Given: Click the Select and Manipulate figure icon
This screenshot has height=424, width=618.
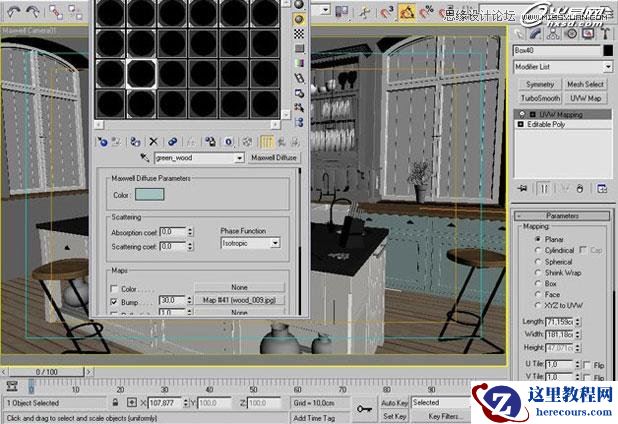Looking at the screenshot, I should (x=365, y=12).
